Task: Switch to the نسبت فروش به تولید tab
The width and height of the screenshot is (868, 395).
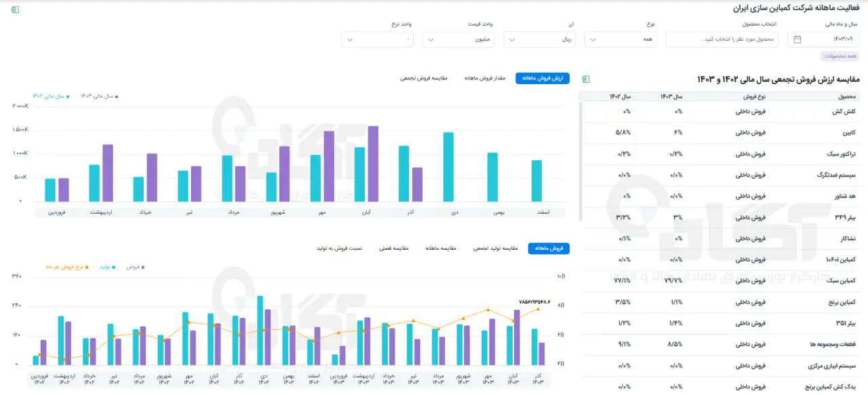Action: point(339,248)
